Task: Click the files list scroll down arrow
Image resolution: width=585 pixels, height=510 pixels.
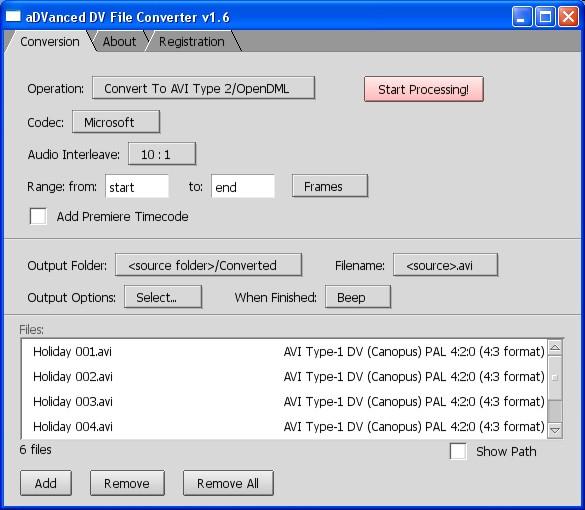Action: pyautogui.click(x=555, y=430)
